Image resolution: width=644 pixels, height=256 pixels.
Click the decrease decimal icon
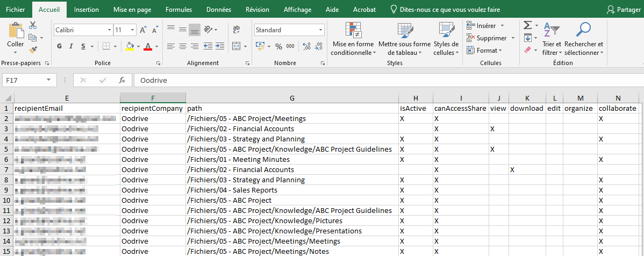[x=318, y=46]
